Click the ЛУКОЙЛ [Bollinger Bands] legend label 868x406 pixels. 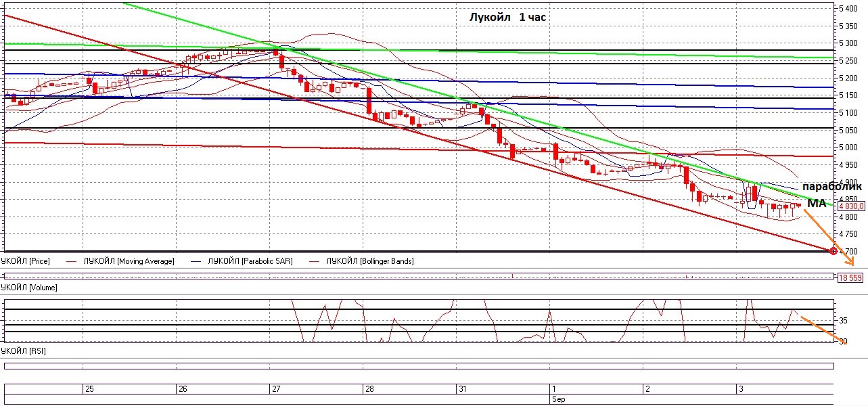click(369, 261)
